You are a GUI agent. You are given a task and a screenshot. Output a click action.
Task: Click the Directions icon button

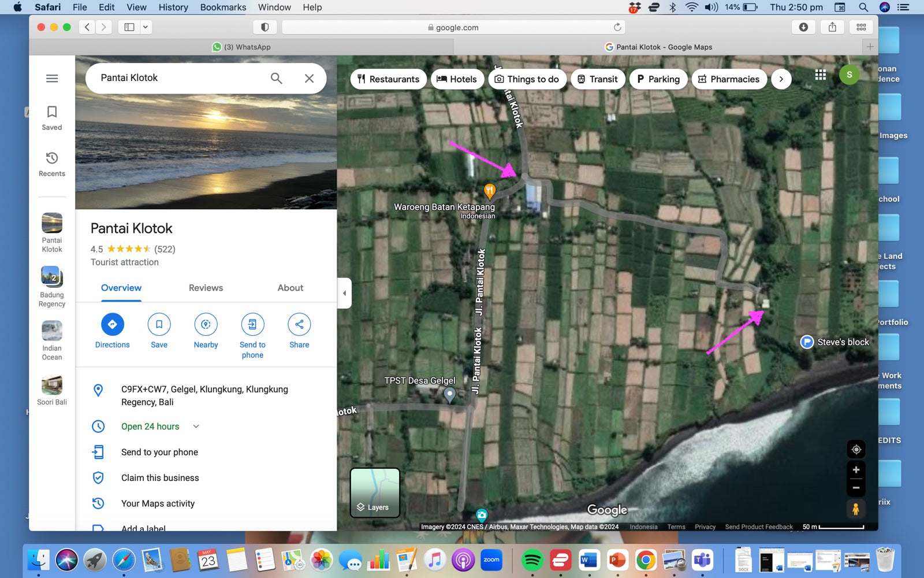click(113, 324)
